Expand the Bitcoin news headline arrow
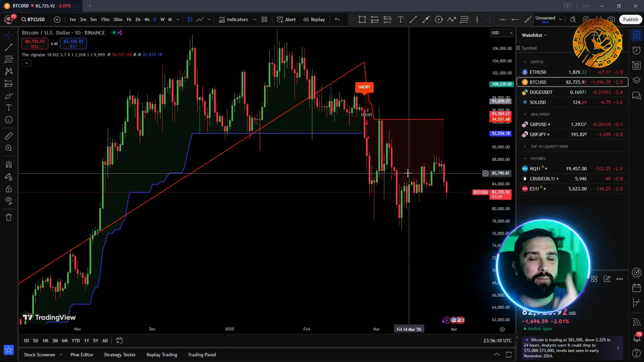The width and height of the screenshot is (644, 362). tap(618, 348)
